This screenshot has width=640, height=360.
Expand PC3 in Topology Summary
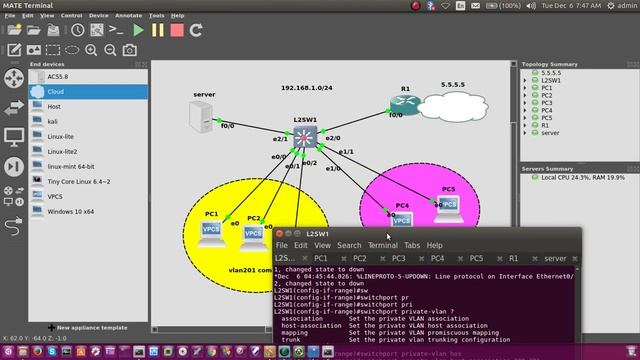tap(525, 103)
